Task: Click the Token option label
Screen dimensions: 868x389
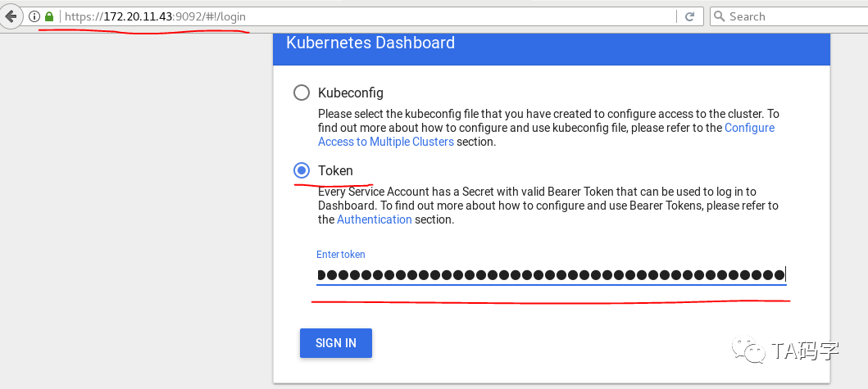Action: (x=335, y=170)
